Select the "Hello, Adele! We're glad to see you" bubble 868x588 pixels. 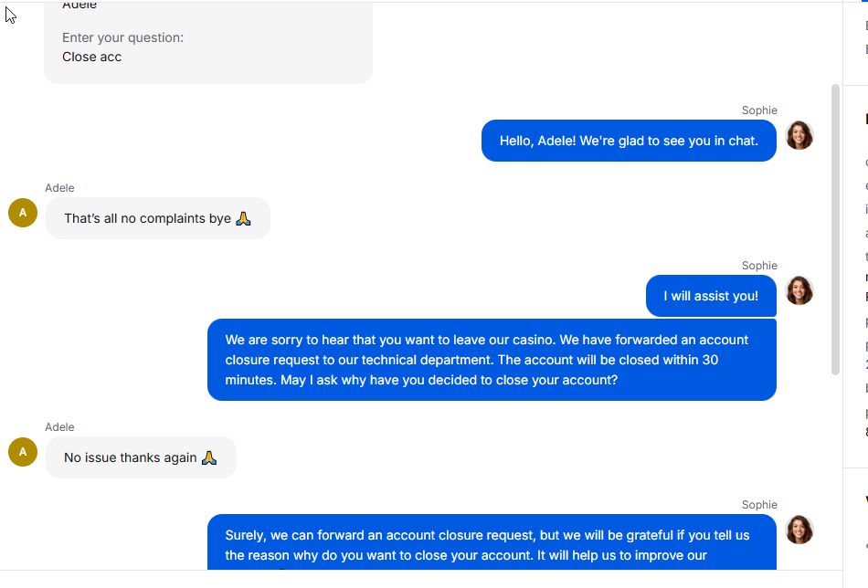pyautogui.click(x=629, y=141)
